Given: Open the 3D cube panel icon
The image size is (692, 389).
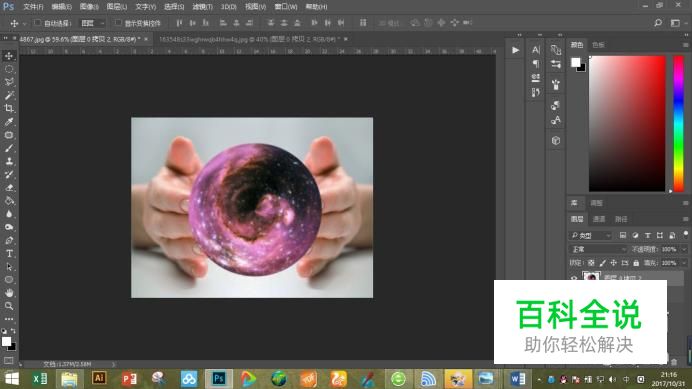Looking at the screenshot, I should point(556,140).
